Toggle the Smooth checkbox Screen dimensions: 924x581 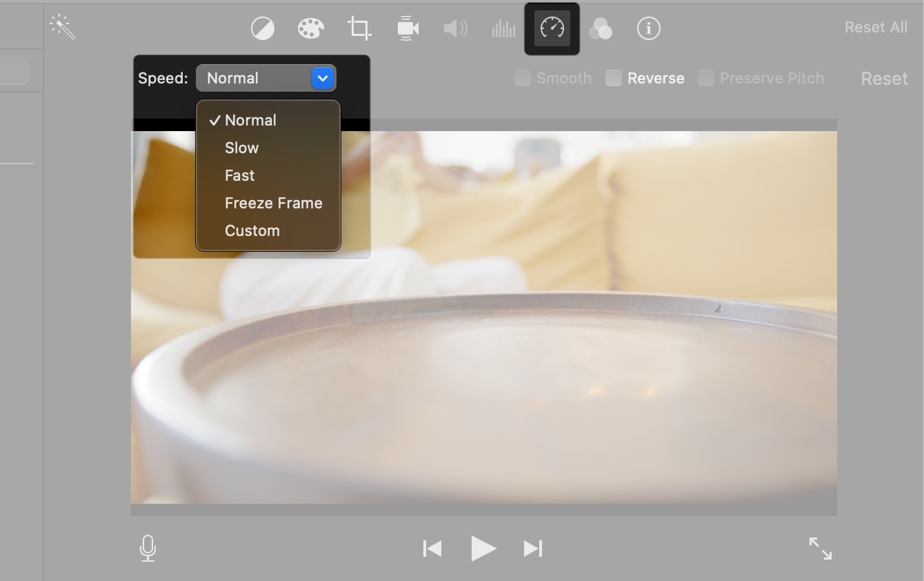pos(522,78)
